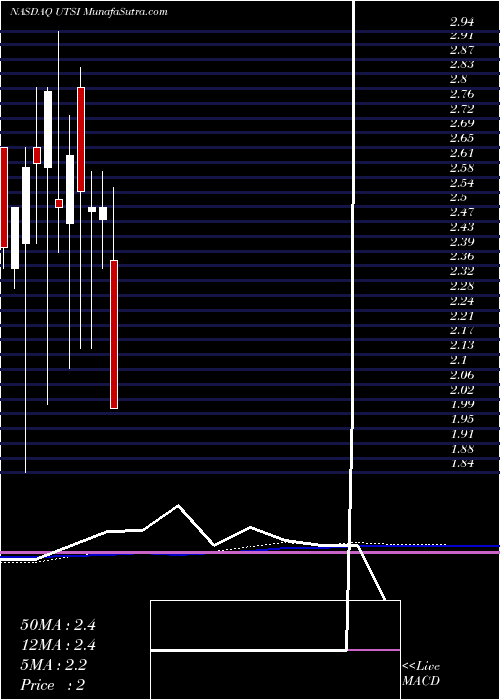Image resolution: width=500 pixels, height=700 pixels.
Task: Click the 2.36 price axis label
Action: pos(462,257)
